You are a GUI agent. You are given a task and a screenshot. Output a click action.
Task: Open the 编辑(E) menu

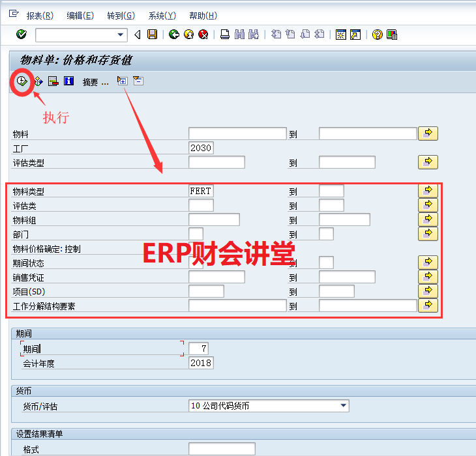pos(80,16)
